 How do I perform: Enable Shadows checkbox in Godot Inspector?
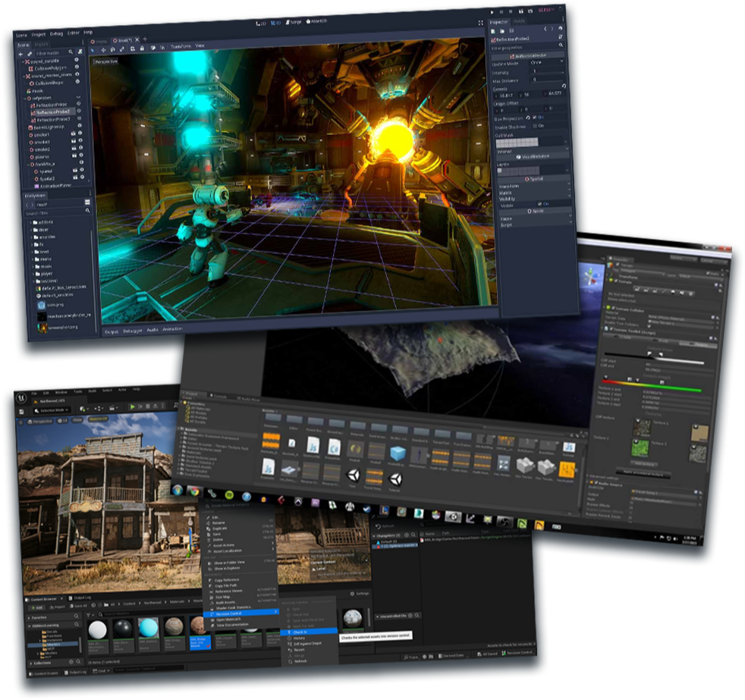point(535,126)
